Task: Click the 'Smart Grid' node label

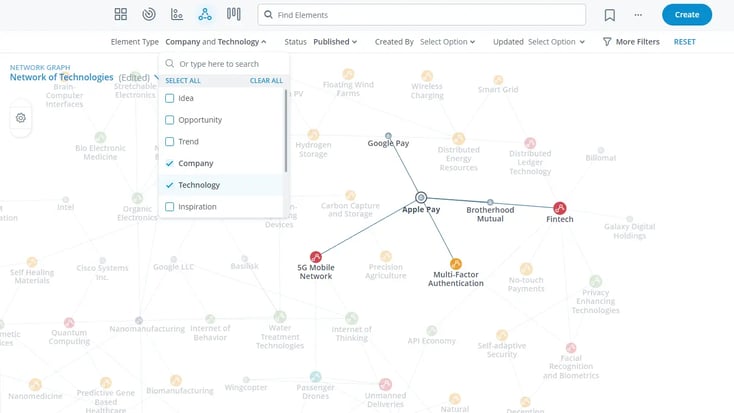Action: click(498, 89)
